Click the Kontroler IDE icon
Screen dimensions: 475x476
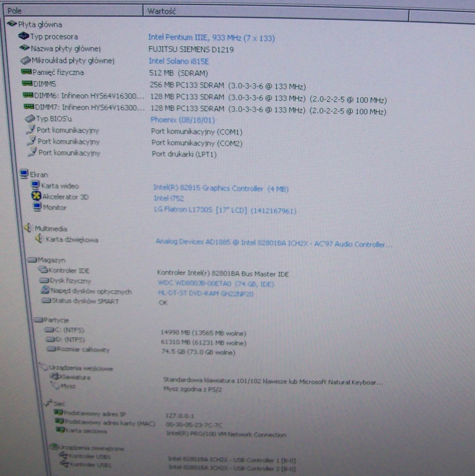[43, 269]
